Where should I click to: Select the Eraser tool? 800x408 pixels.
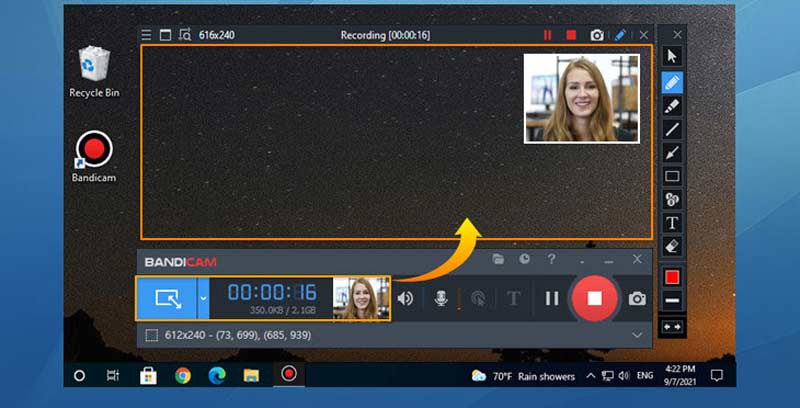click(x=672, y=246)
